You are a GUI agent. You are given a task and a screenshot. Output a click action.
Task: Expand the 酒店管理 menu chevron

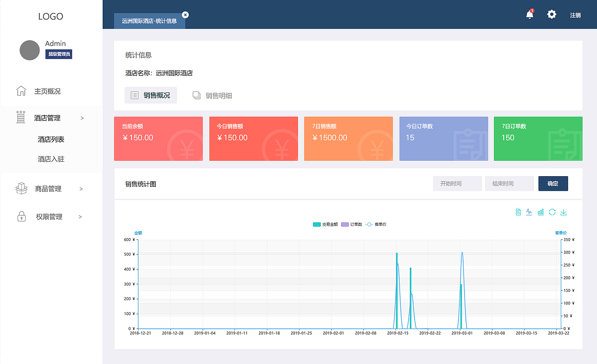82,117
